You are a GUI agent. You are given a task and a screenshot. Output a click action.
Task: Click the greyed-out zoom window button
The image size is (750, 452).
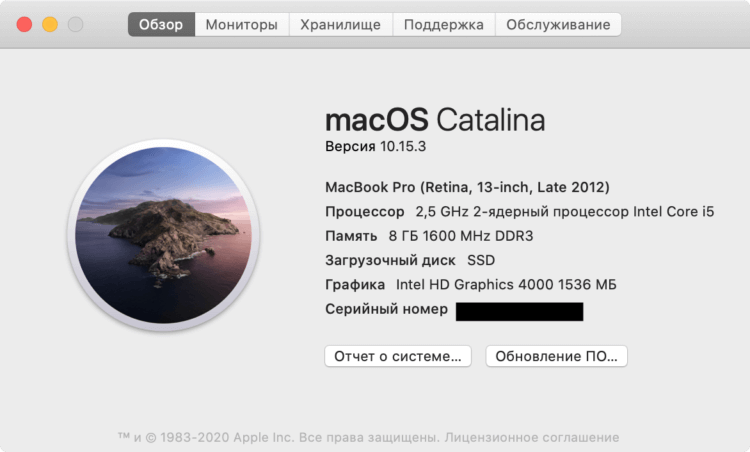[75, 24]
